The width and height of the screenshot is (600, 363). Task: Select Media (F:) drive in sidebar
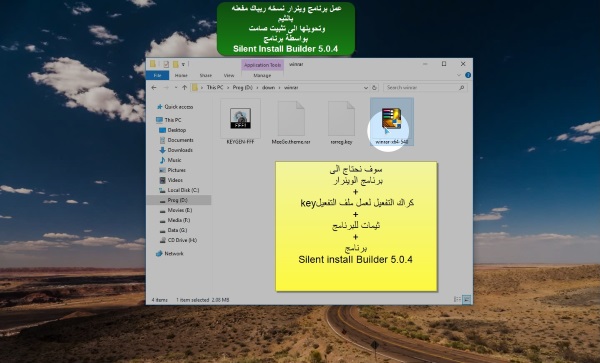(174, 220)
